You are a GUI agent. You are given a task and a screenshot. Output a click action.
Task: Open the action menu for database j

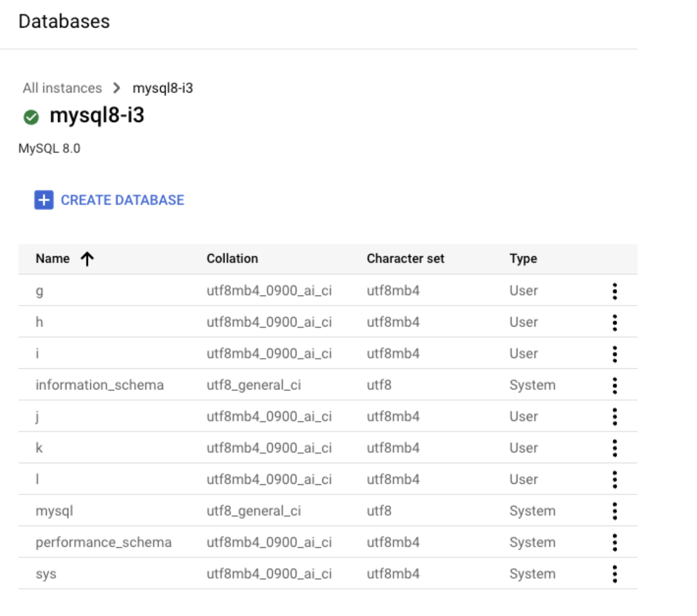(x=615, y=417)
